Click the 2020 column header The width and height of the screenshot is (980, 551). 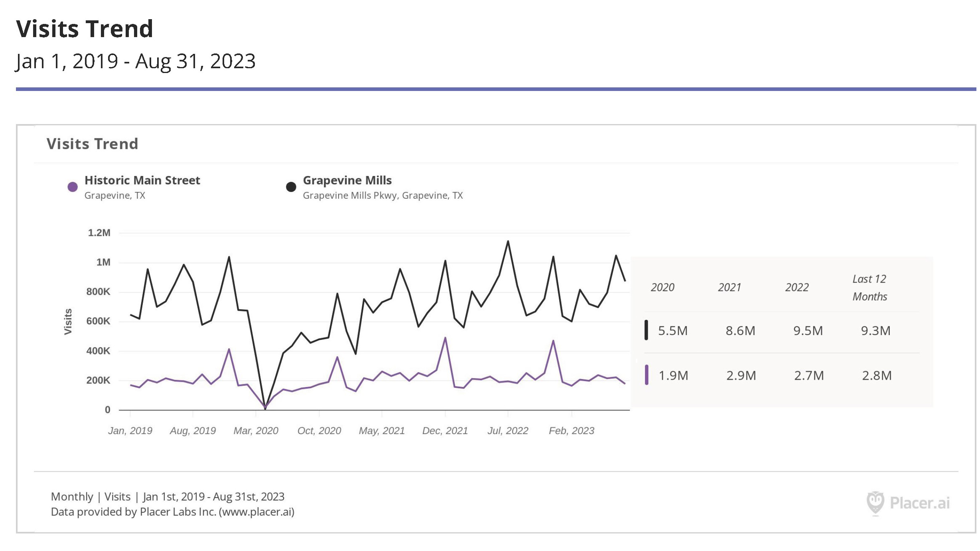click(x=663, y=288)
